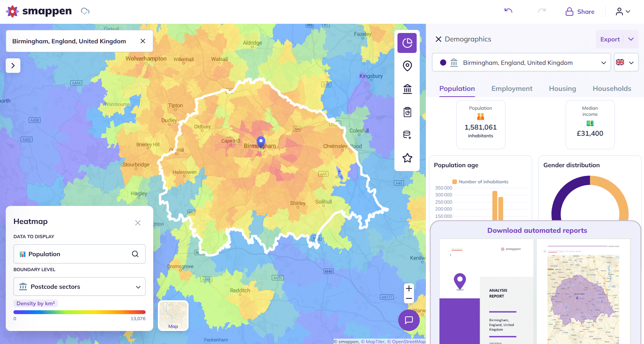Expand the Birmingham area selector dropdown
The image size is (644, 344).
[521, 63]
